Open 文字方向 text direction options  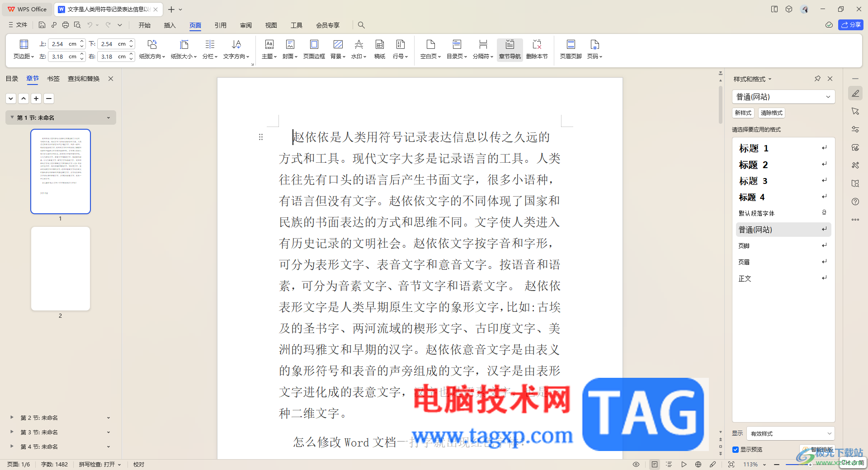[236, 49]
